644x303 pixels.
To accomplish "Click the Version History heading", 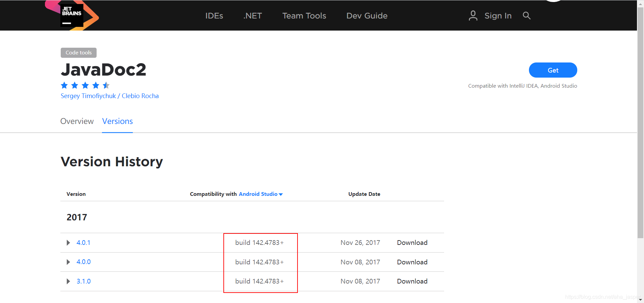I will 112,162.
